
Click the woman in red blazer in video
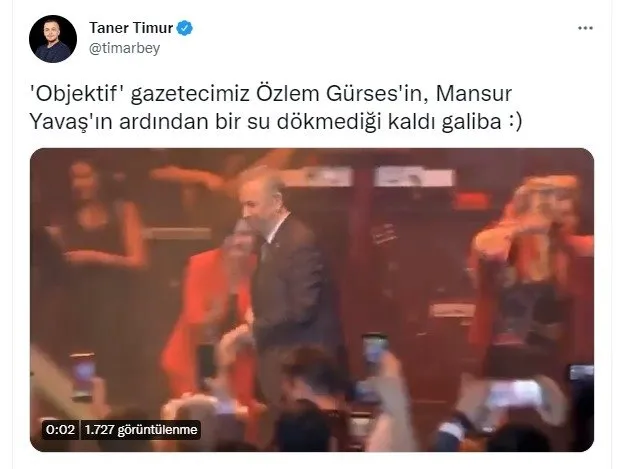211,315
